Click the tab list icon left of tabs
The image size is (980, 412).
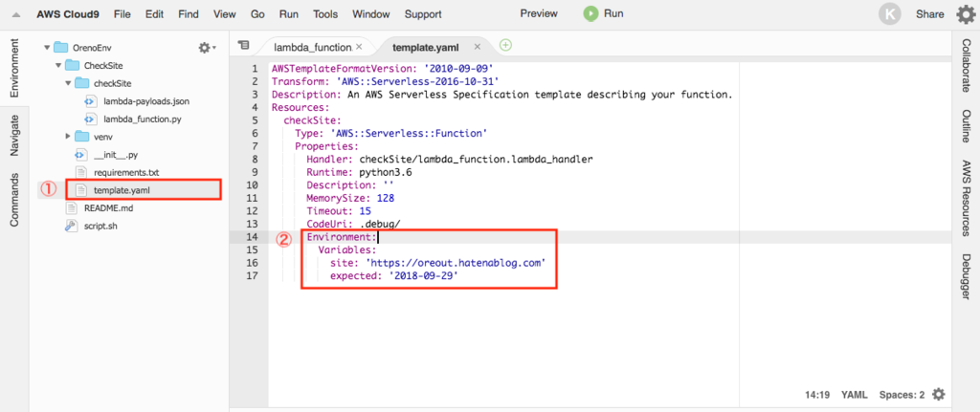tap(244, 45)
